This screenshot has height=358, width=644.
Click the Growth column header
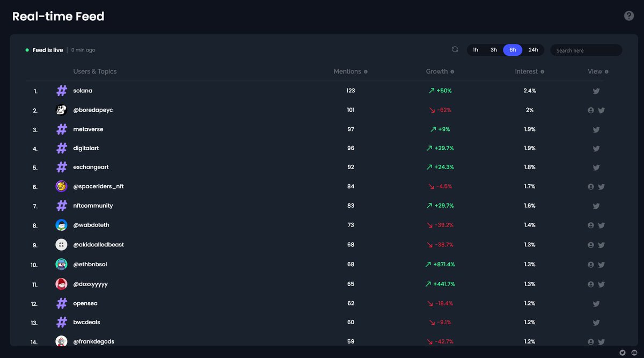pos(437,71)
